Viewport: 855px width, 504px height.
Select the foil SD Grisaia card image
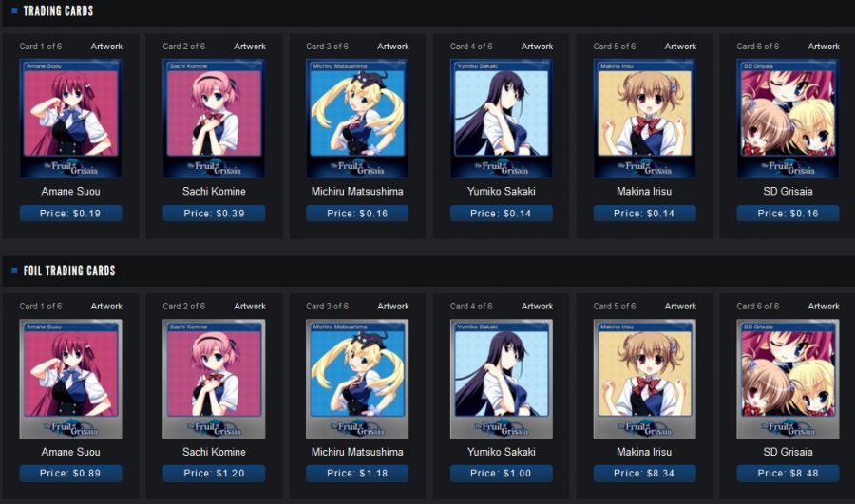coord(788,379)
